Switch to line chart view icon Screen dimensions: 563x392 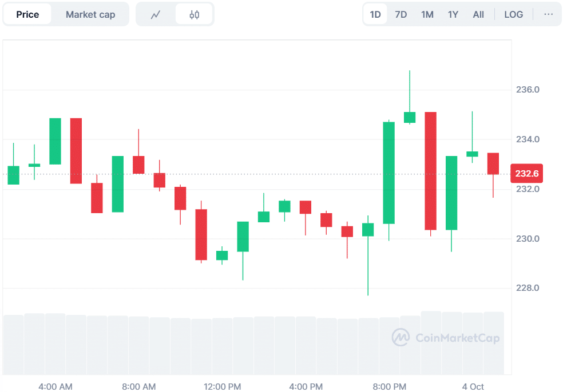click(x=156, y=14)
